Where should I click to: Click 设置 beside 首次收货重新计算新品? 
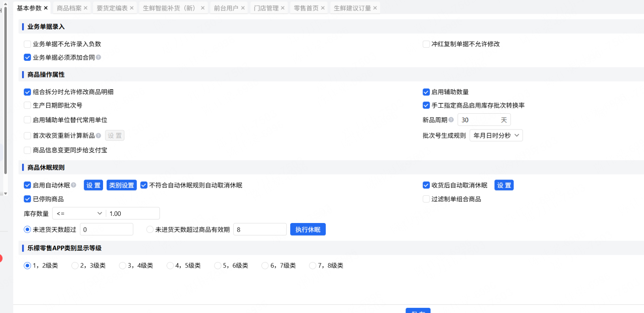point(115,135)
